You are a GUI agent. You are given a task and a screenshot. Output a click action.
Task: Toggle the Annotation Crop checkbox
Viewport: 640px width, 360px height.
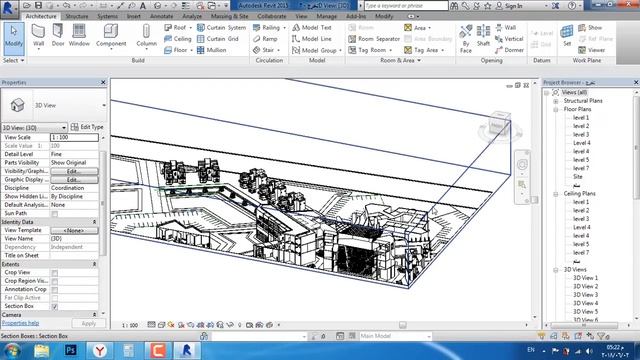(55, 290)
